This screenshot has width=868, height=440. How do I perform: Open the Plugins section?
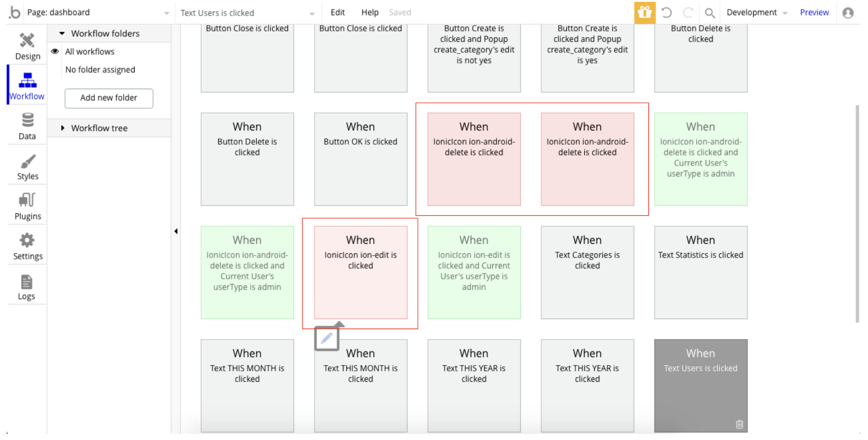pos(28,206)
